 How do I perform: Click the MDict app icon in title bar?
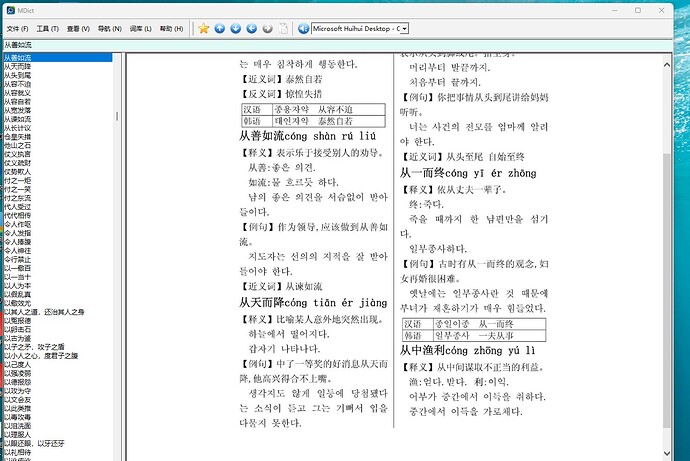click(11, 10)
